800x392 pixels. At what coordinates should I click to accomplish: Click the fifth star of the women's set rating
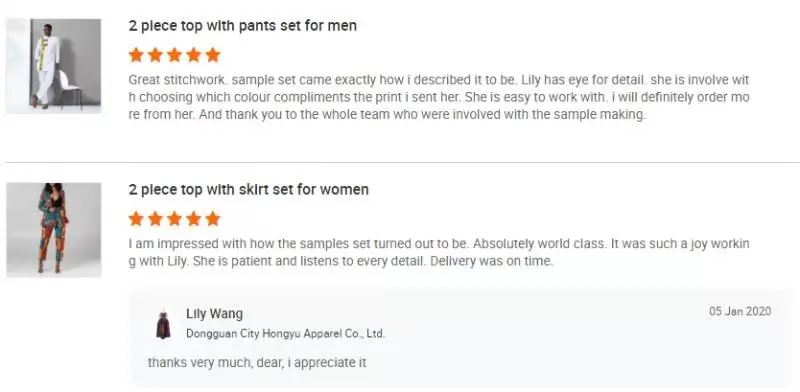coord(213,218)
